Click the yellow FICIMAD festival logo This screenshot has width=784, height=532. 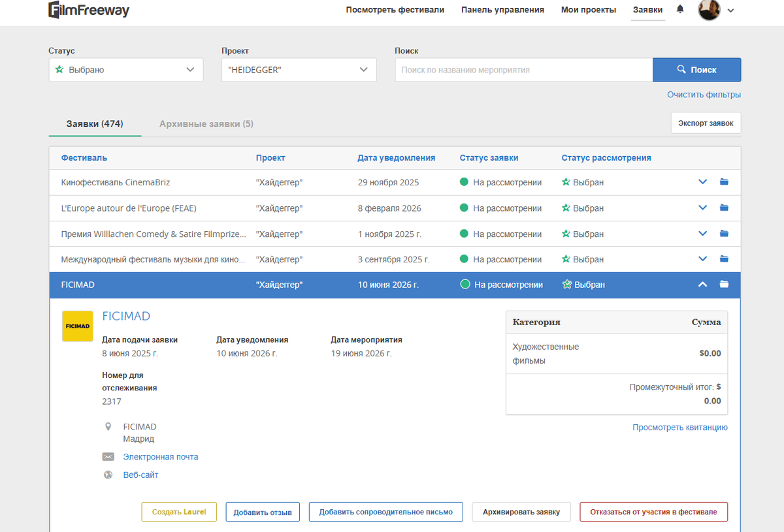click(78, 326)
